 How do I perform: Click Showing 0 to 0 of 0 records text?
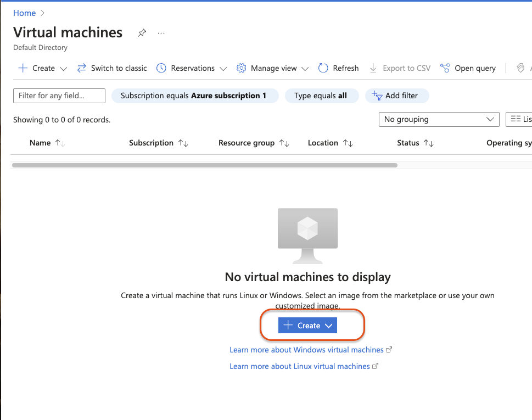tap(61, 120)
